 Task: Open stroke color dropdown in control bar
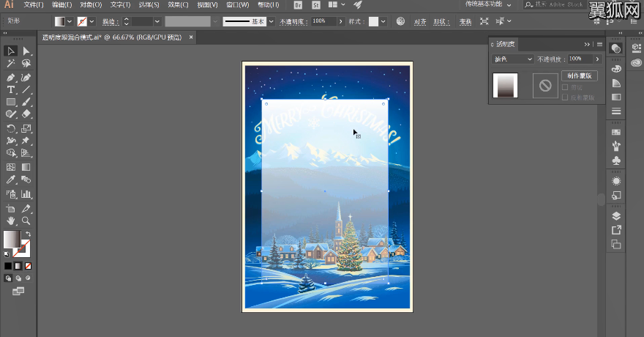click(x=92, y=21)
